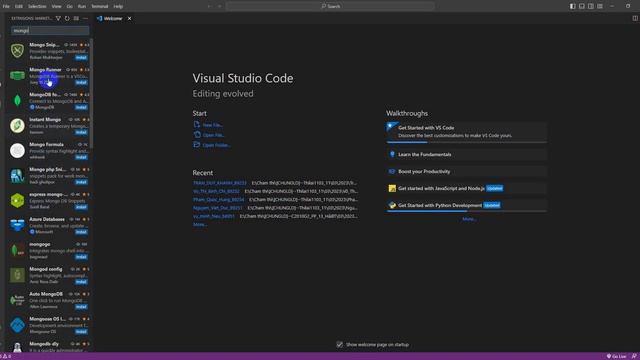Image resolution: width=640 pixels, height=360 pixels.
Task: Focus the extensions search box
Action: click(x=50, y=31)
